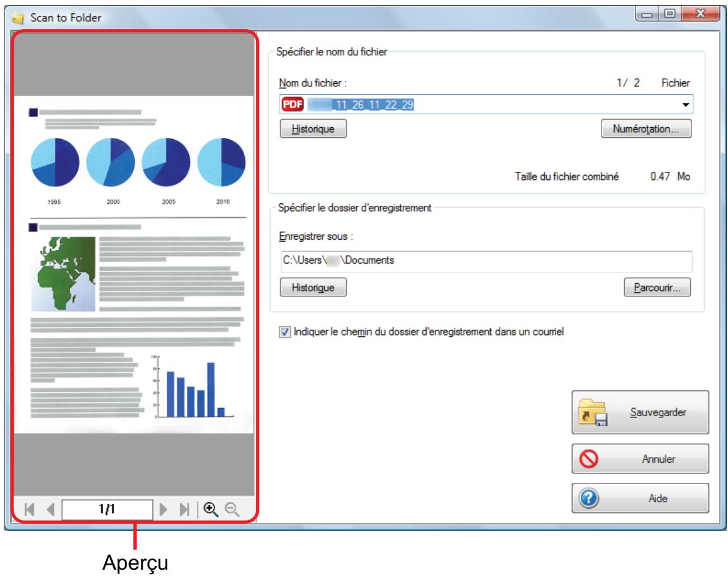Toggle 'Indiquer le chemin du dossier' checkbox
Screen dimensions: 728x576
[x=284, y=332]
